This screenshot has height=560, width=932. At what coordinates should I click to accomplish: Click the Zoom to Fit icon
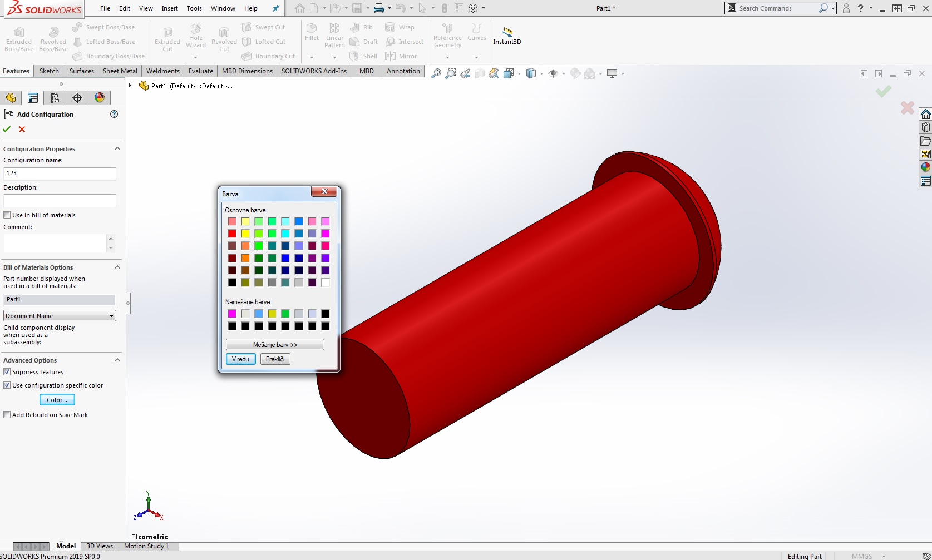click(x=436, y=73)
